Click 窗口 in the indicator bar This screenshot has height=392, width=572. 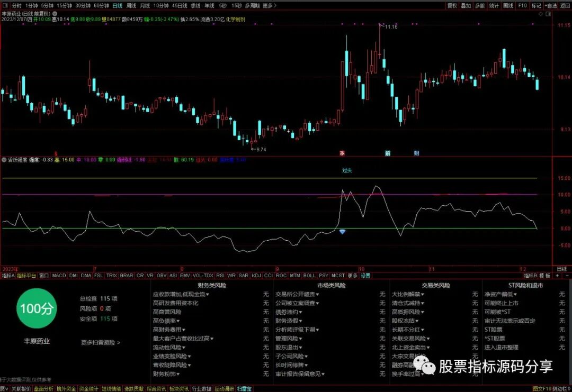tap(44, 276)
